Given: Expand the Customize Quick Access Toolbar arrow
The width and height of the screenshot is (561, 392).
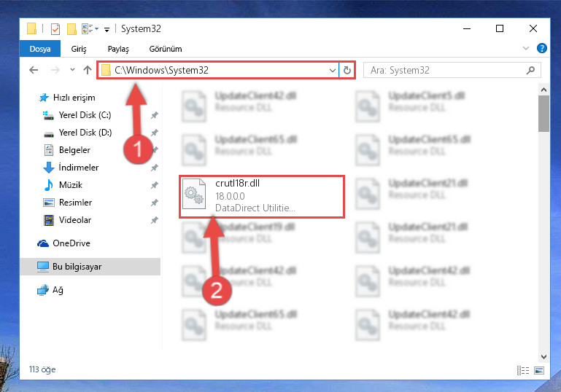Looking at the screenshot, I should 107,30.
